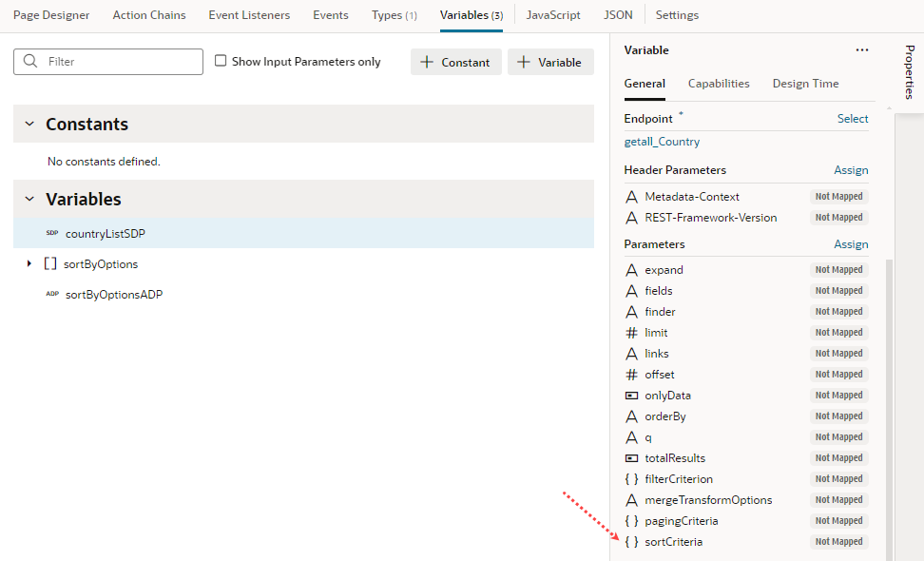
Task: Click boolean icon next to totalResults
Action: tap(632, 458)
